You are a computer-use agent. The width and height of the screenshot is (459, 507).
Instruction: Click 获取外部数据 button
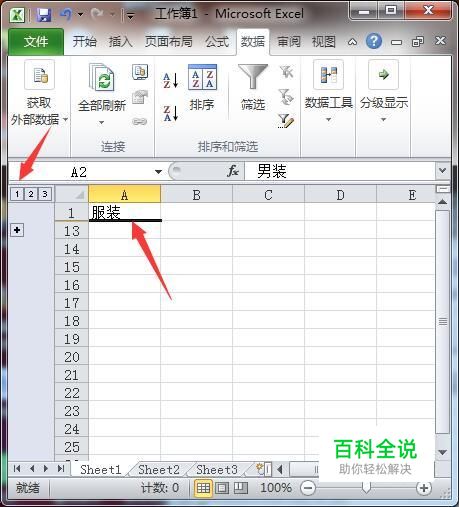click(39, 93)
